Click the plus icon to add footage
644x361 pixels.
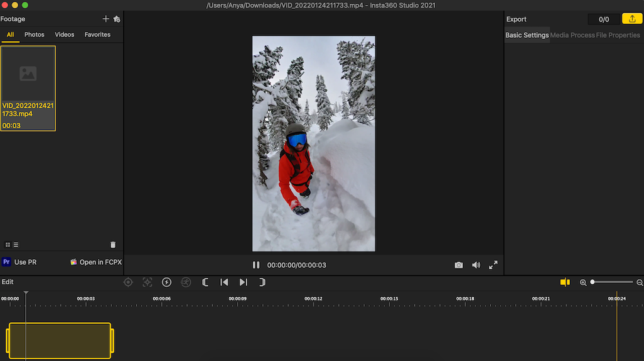point(106,19)
